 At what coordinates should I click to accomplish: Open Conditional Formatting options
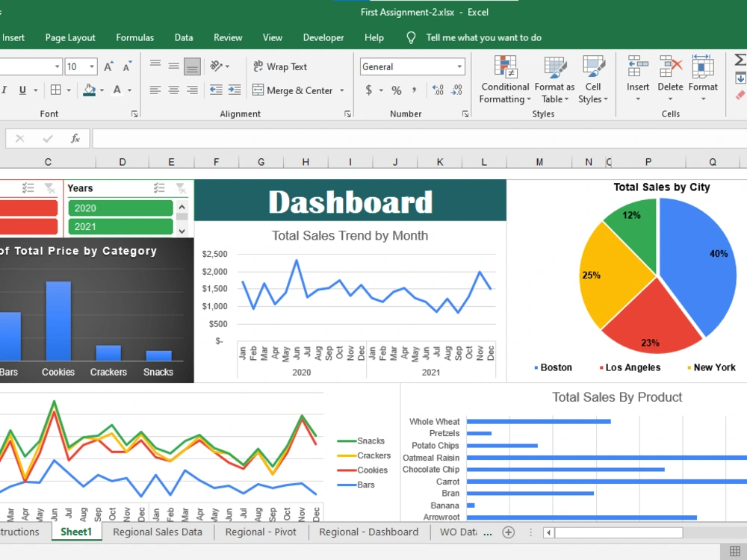click(x=505, y=78)
